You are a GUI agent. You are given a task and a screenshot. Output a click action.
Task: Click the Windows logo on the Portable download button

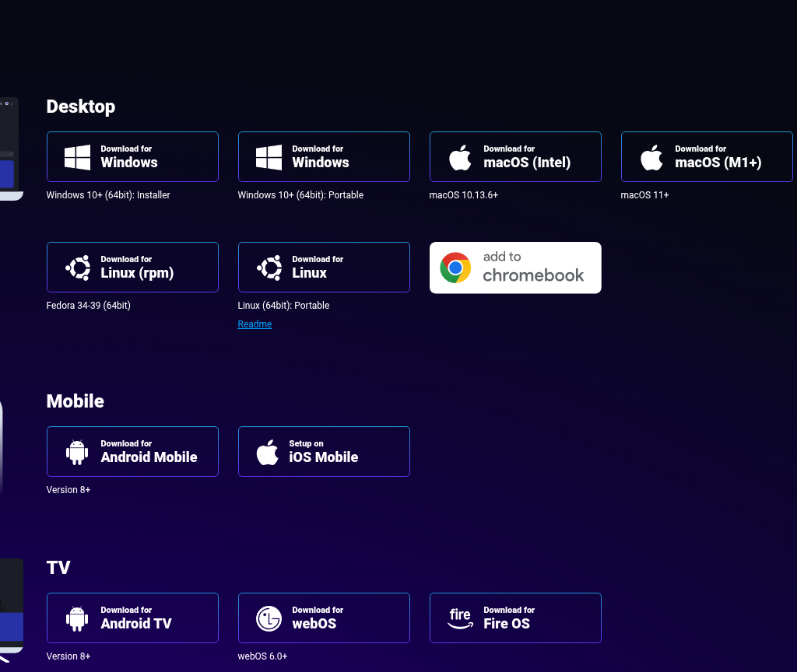pyautogui.click(x=269, y=157)
